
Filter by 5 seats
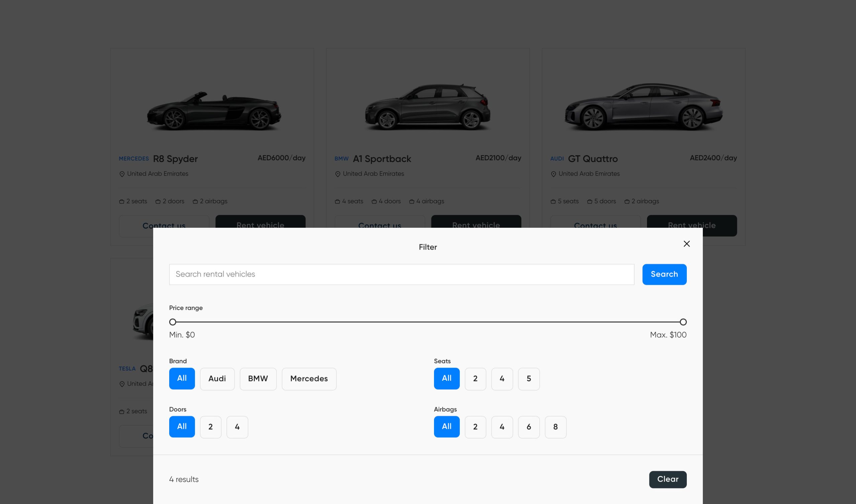pos(529,379)
